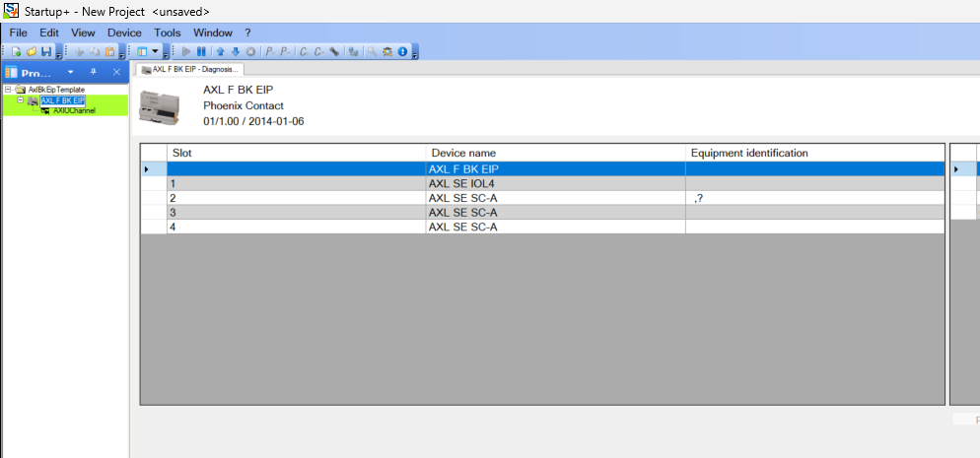Click the second C toolbar icon
This screenshot has height=458, width=980.
tap(319, 52)
